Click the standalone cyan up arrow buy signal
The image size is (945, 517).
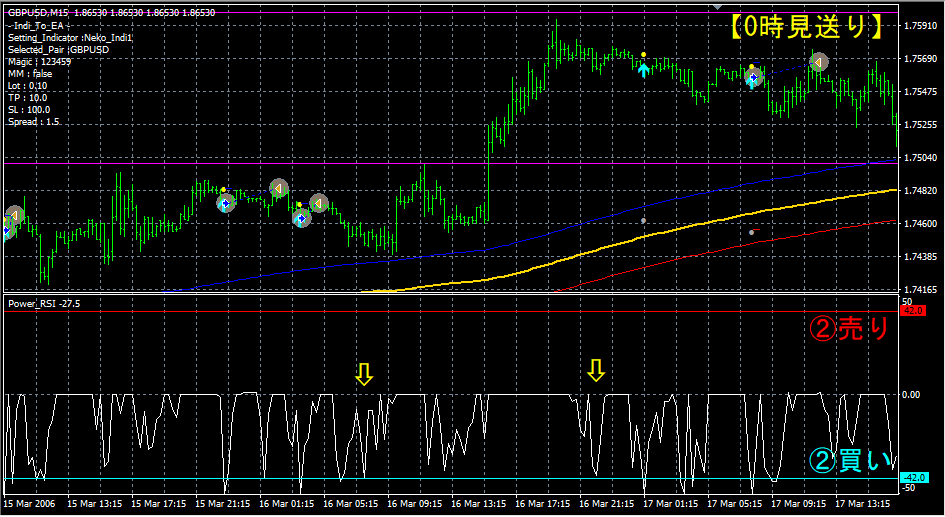click(644, 70)
